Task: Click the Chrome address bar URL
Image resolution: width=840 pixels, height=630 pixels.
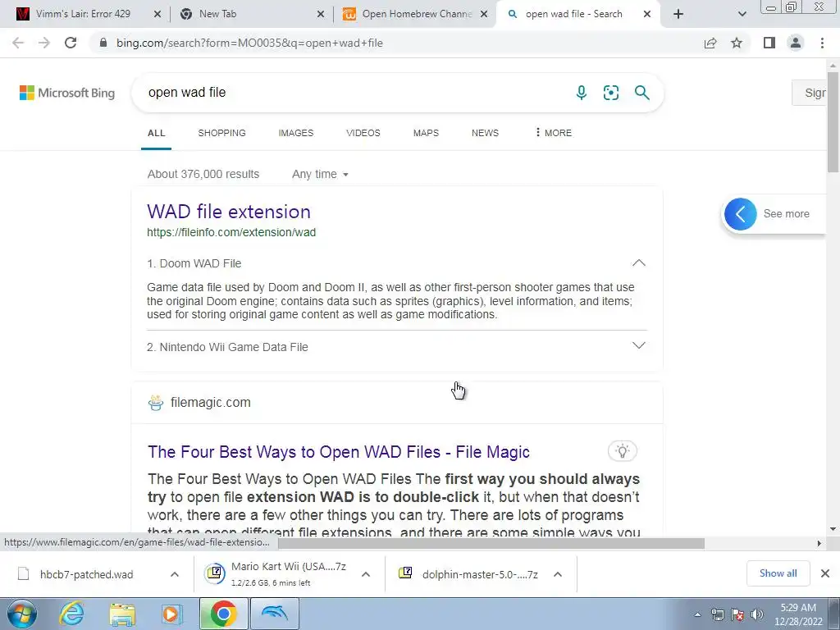Action: tap(249, 43)
